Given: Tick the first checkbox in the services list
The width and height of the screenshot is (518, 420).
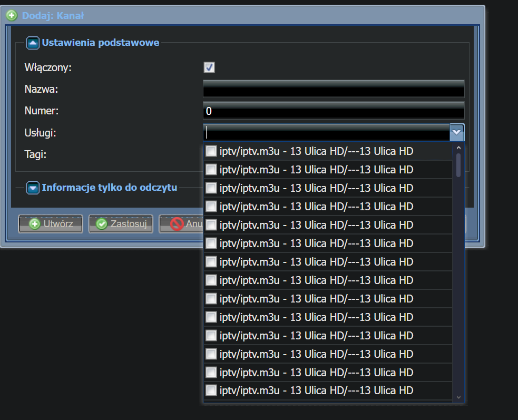Looking at the screenshot, I should (211, 152).
